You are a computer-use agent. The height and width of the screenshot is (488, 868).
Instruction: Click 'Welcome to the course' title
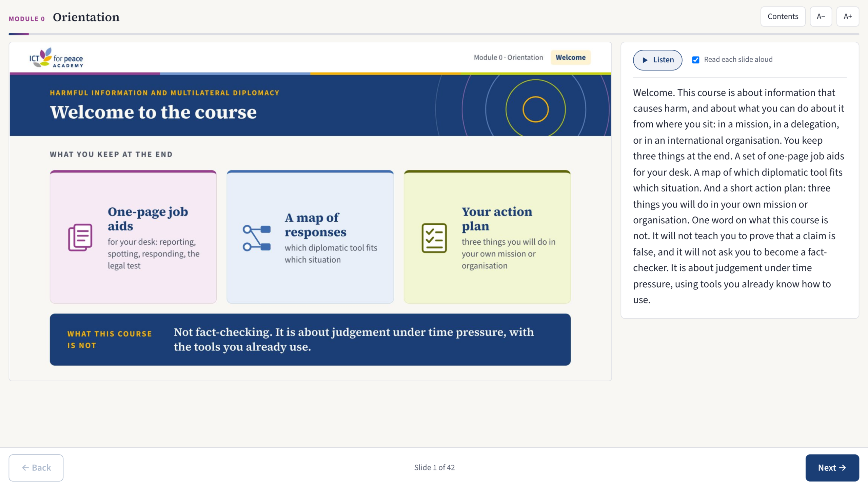(153, 112)
